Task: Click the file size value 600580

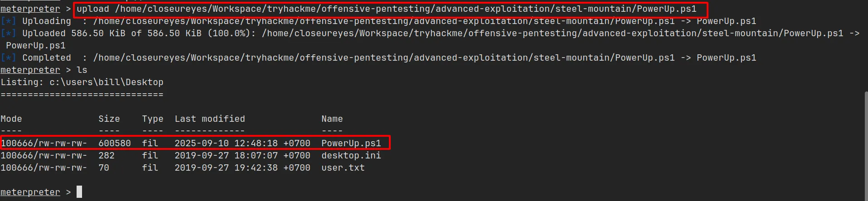Action: [x=114, y=144]
